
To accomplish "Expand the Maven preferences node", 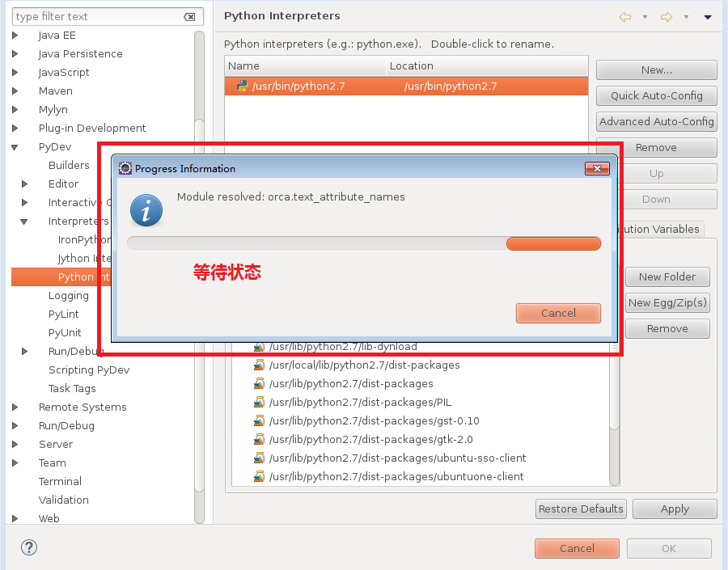I will 15,91.
